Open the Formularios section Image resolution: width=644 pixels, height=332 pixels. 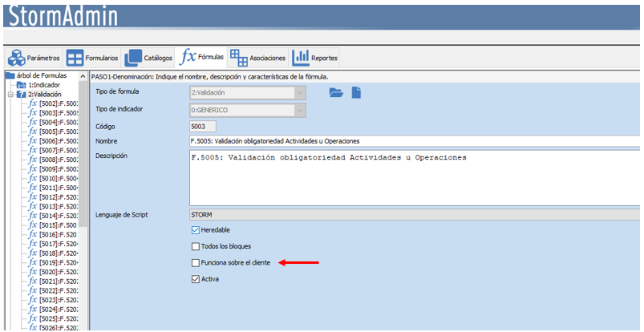click(x=92, y=58)
